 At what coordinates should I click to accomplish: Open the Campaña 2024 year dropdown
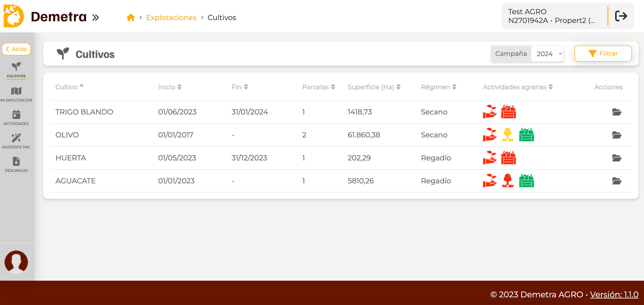(547, 54)
